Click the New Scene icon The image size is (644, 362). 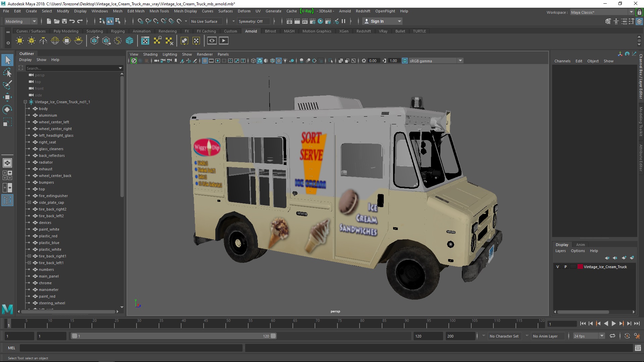[x=49, y=21]
